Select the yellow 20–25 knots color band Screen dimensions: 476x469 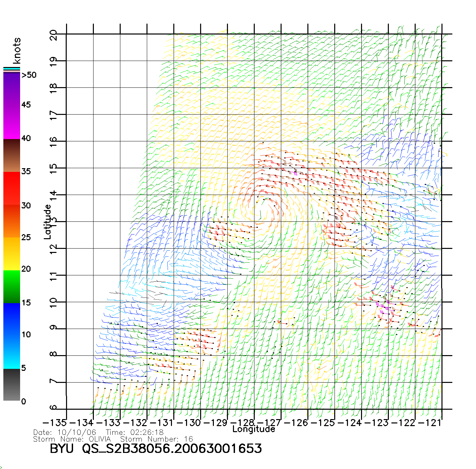[x=12, y=254]
